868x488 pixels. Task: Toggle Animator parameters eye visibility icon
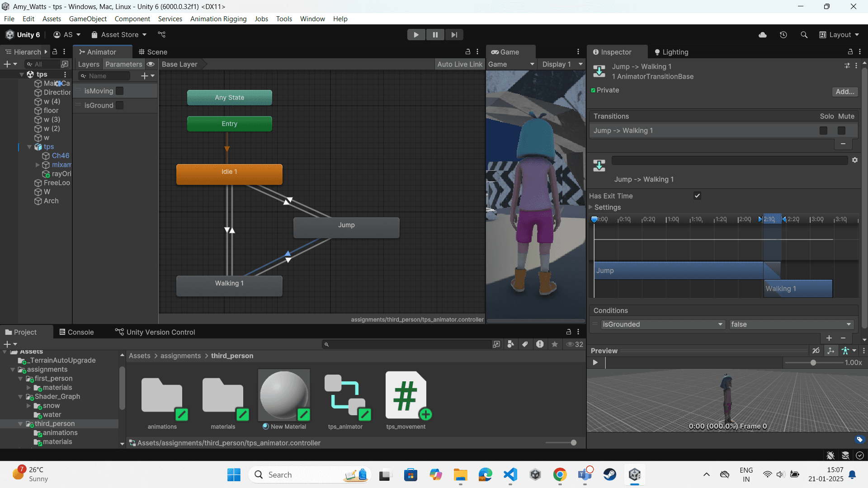[151, 64]
